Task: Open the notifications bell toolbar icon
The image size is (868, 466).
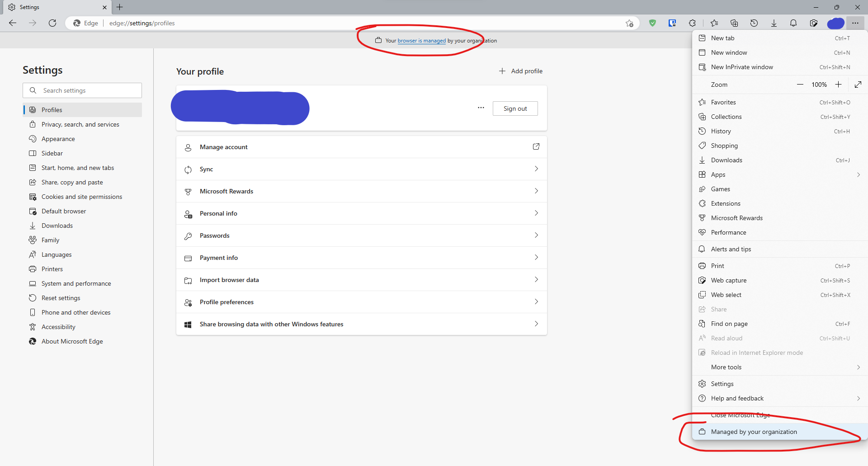Action: [793, 23]
